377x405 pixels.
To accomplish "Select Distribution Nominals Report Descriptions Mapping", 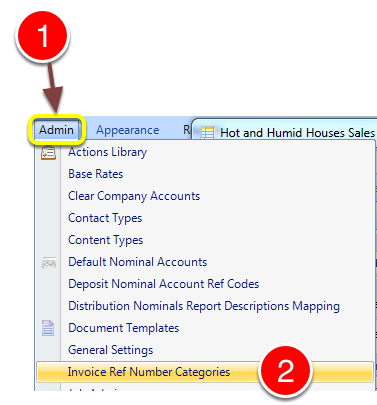I will (x=204, y=306).
